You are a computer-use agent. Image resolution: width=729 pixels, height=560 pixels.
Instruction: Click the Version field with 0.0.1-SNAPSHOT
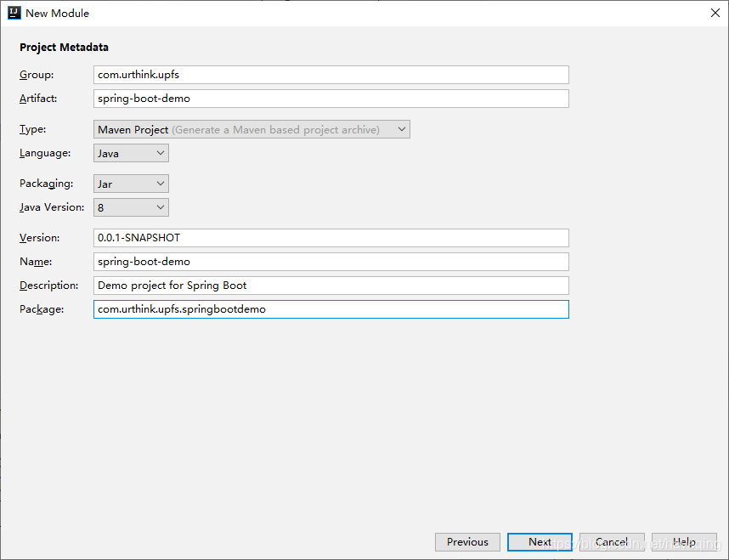(331, 238)
